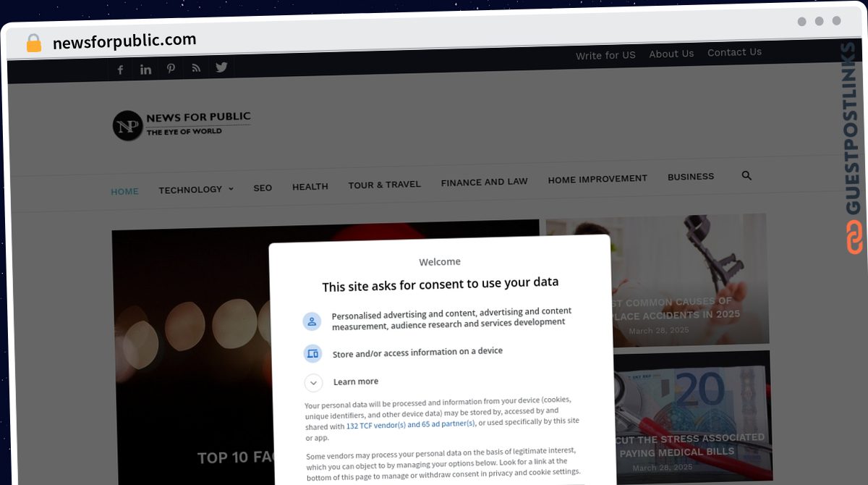Open the Finance and Law menu item
The height and width of the screenshot is (485, 868).
[485, 182]
